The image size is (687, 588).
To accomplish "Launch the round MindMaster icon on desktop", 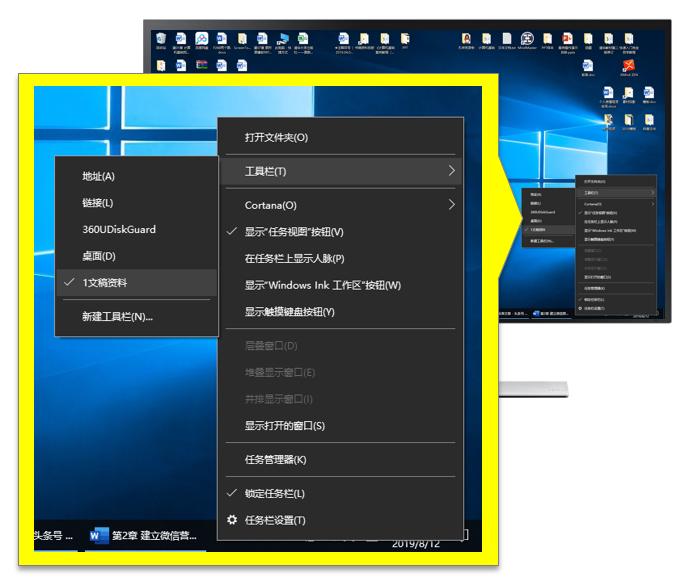I will pos(527,41).
